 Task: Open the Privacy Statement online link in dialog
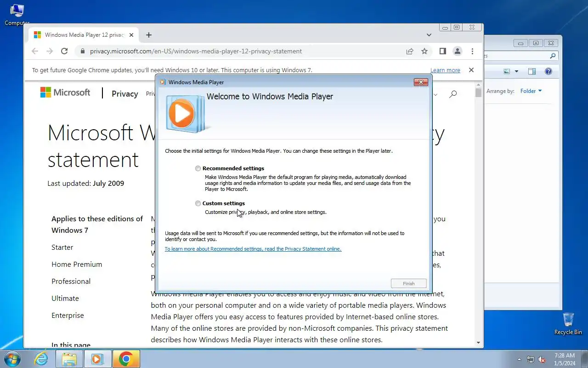coord(253,249)
